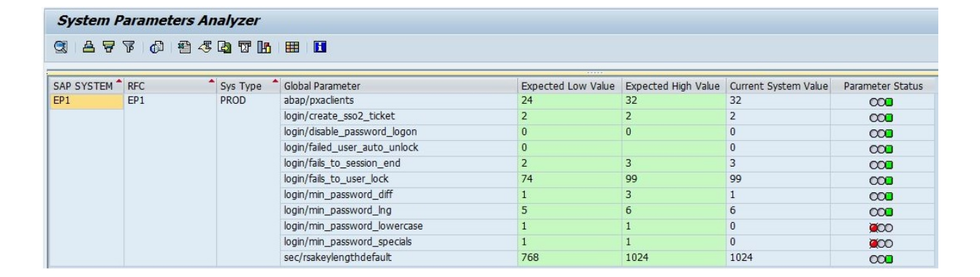Click the login/create_sso2_ticket status traffic light
This screenshot has height=277, width=980.
882,118
